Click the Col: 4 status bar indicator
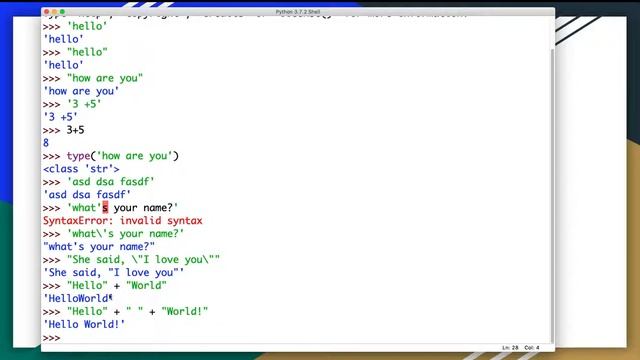 (x=532, y=348)
